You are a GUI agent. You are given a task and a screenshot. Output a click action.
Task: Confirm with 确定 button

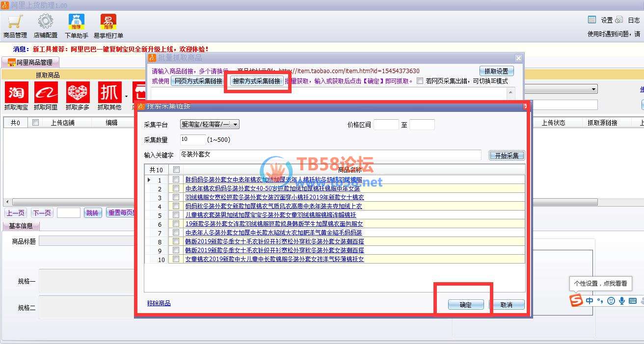(x=466, y=305)
